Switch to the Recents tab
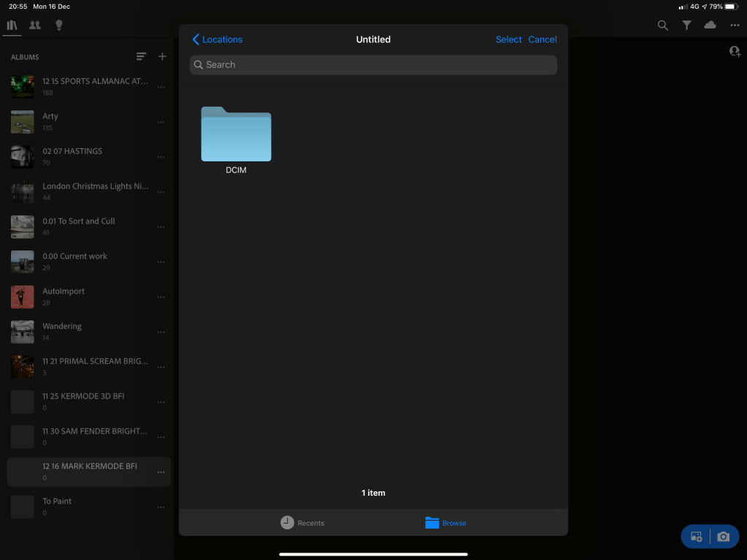This screenshot has width=747, height=560. 302,523
